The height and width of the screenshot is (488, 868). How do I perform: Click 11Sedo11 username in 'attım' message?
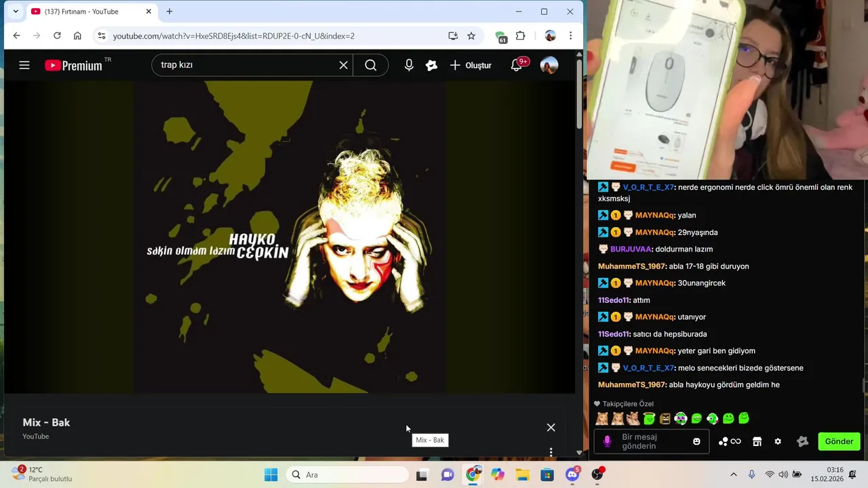pyautogui.click(x=614, y=300)
